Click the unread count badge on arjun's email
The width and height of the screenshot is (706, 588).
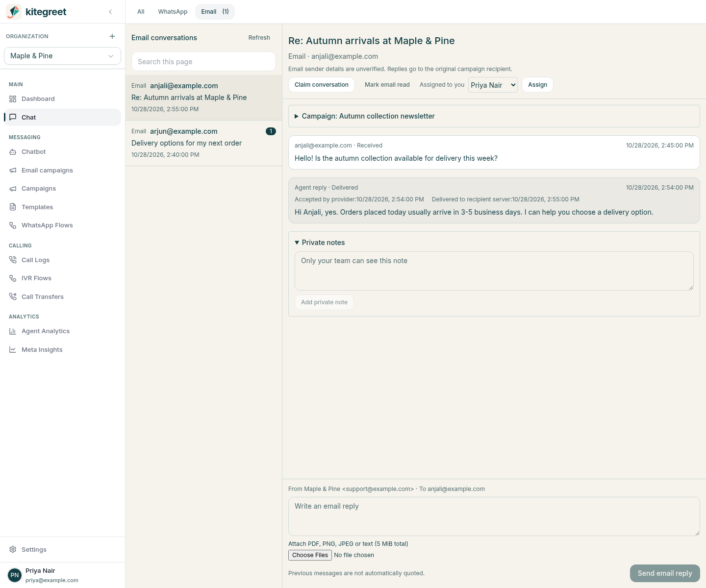click(x=271, y=131)
